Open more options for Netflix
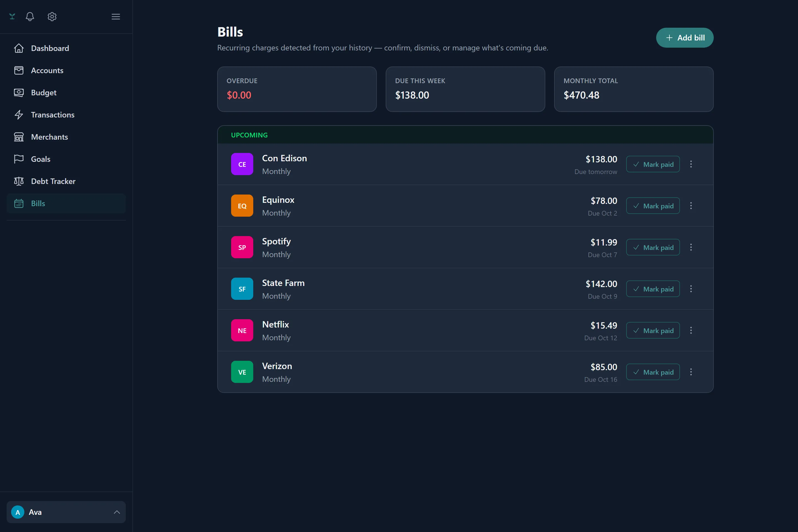Image resolution: width=798 pixels, height=532 pixels. (691, 331)
